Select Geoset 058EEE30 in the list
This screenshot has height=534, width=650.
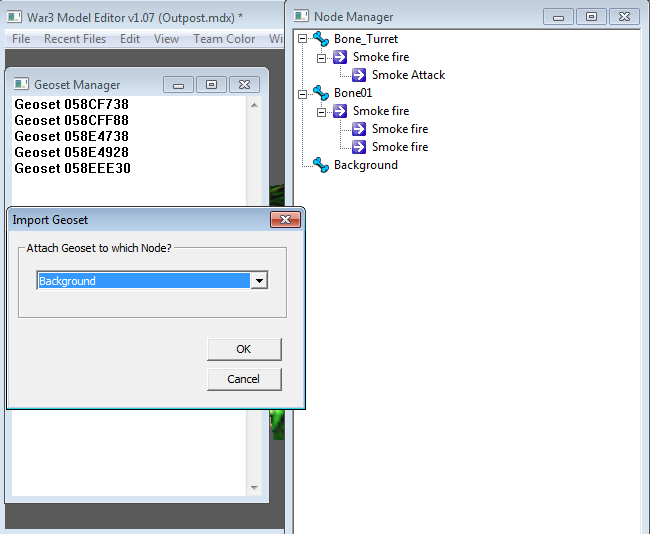pyautogui.click(x=73, y=168)
